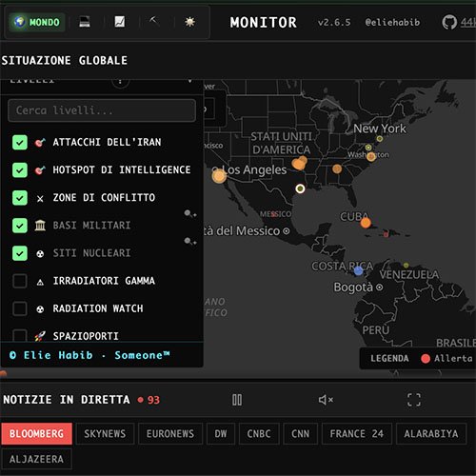This screenshot has height=476, width=476.
Task: Click the orange marker in southeastern USA
Action: [x=337, y=169]
